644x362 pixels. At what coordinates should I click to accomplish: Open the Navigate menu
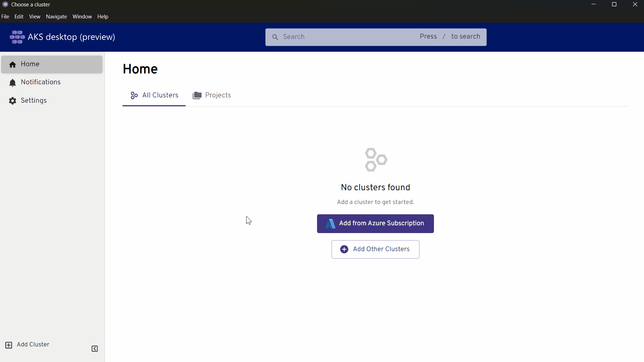pyautogui.click(x=56, y=16)
